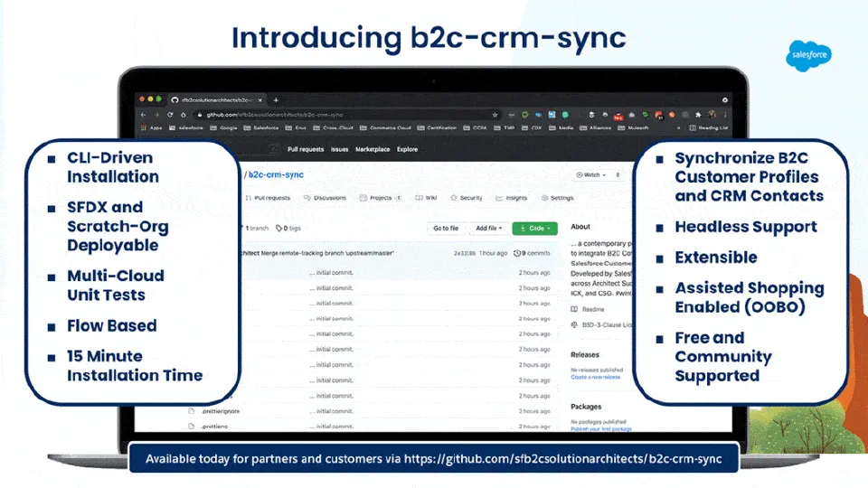Open the .prettierrc file
This screenshot has height=488, width=868.
(x=215, y=427)
